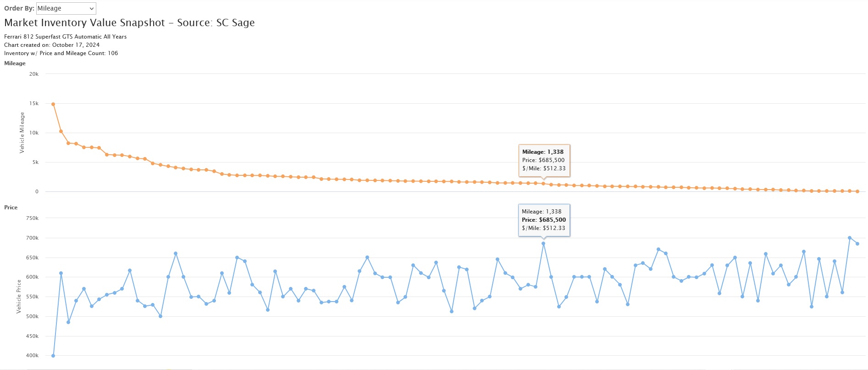The width and height of the screenshot is (868, 370).
Task: Click the 20k label on mileage axis
Action: point(34,74)
